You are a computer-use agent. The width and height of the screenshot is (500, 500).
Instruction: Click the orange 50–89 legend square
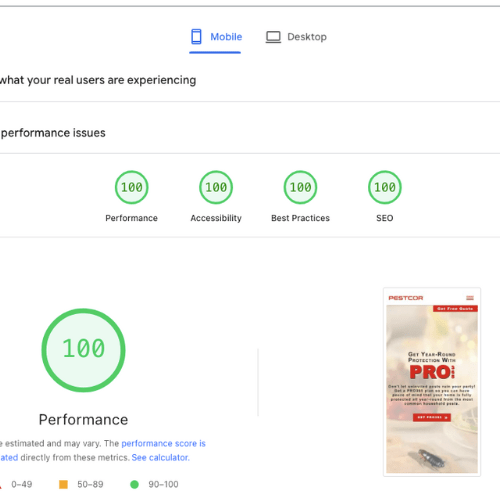click(63, 484)
